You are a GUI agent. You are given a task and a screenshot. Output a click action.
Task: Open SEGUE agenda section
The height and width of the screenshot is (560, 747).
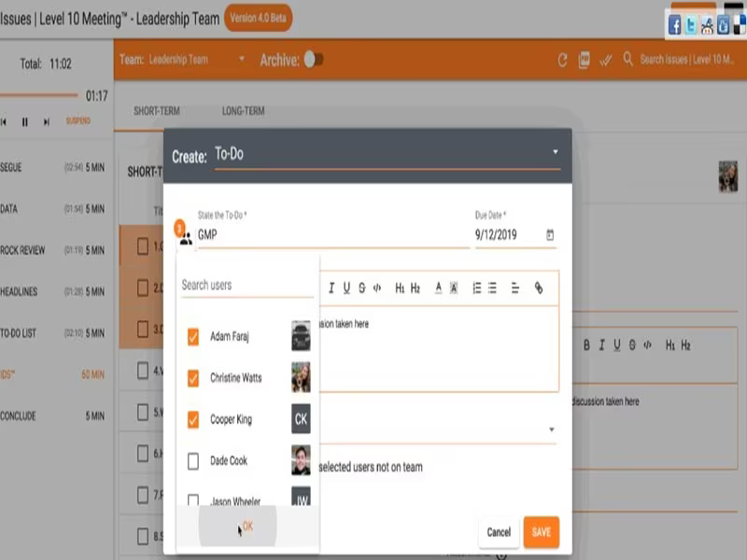52,167
